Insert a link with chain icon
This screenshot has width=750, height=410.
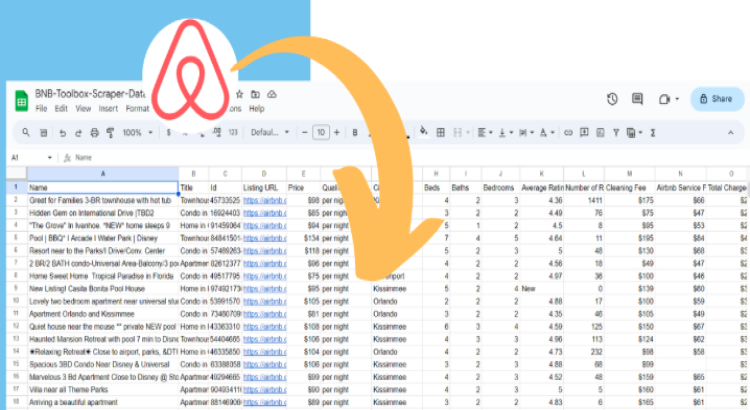568,133
